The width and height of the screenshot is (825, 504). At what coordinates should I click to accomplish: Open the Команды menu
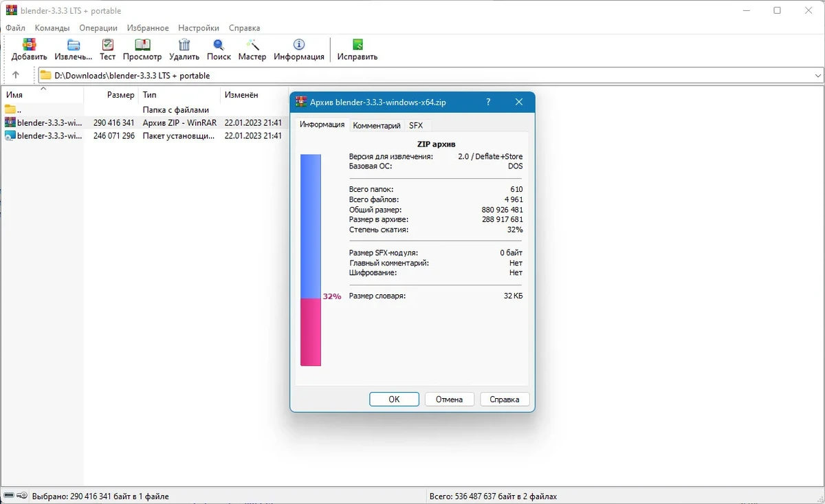52,28
